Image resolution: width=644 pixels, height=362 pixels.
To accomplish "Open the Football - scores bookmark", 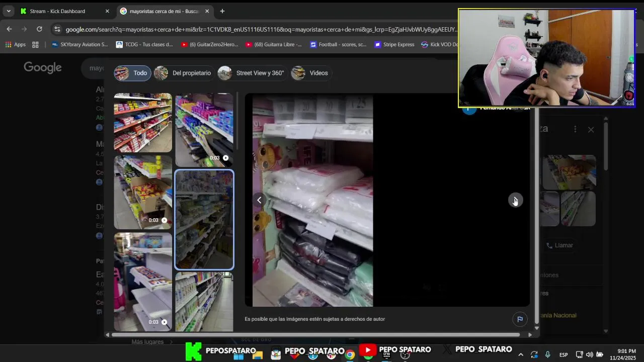I will tap(338, 44).
